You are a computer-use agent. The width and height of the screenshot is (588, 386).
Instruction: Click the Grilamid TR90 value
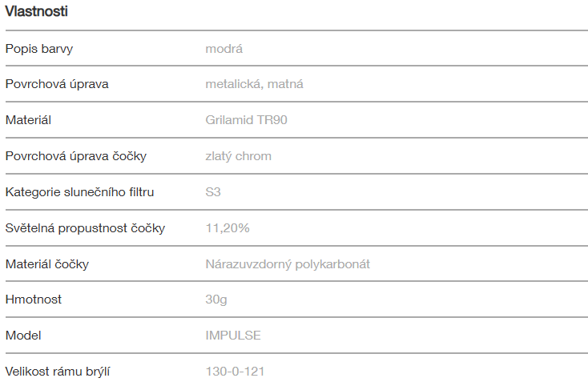coord(246,120)
